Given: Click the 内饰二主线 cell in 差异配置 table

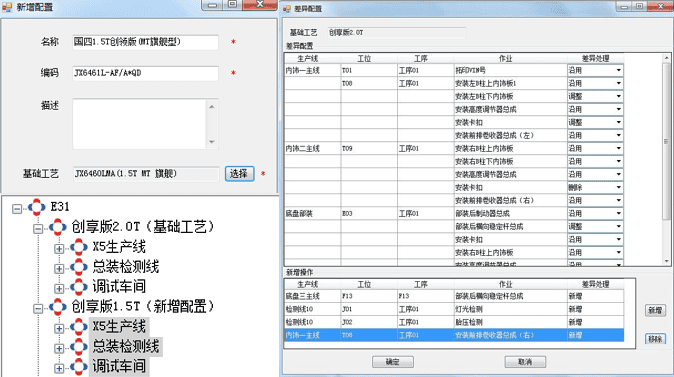Looking at the screenshot, I should point(312,148).
